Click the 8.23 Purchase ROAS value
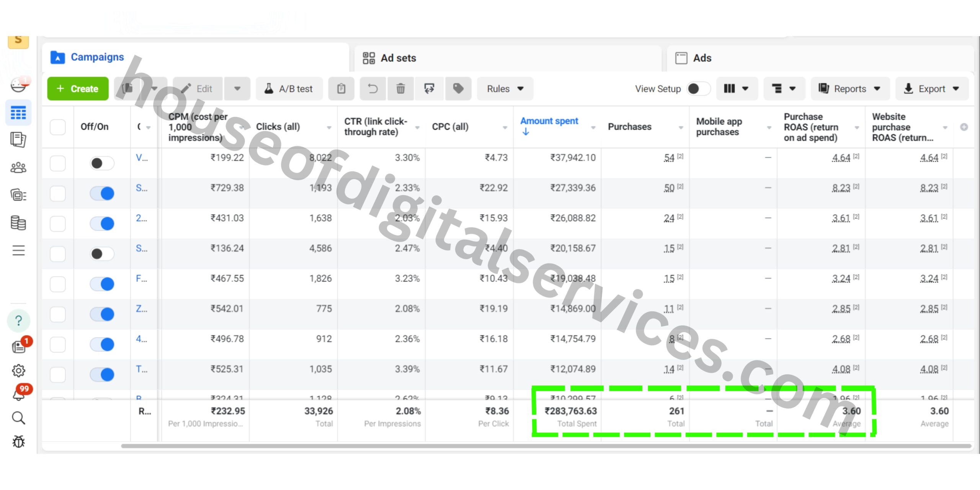The width and height of the screenshot is (980, 490). [841, 188]
